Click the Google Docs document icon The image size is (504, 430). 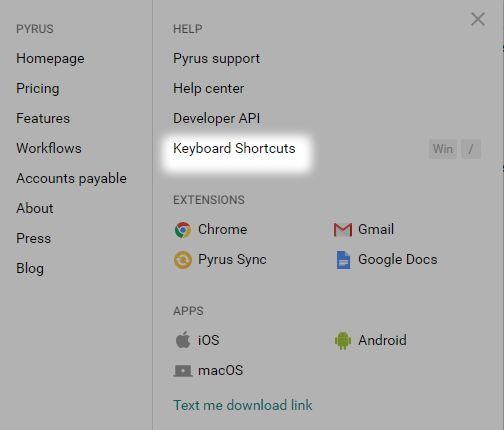pyautogui.click(x=343, y=260)
